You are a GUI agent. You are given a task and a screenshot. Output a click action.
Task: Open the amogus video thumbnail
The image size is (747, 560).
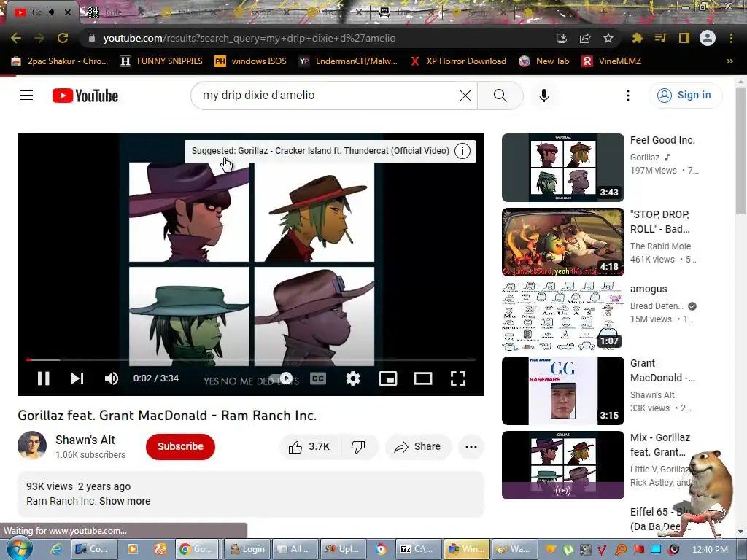coord(562,316)
